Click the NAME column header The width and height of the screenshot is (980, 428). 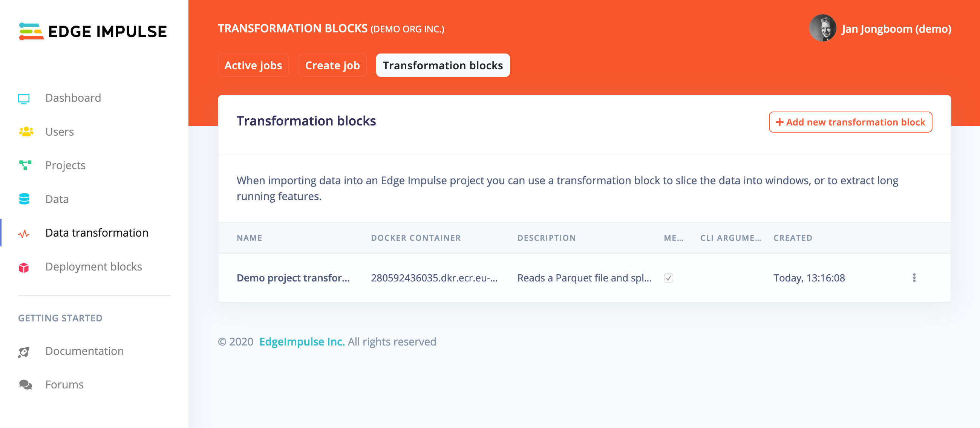click(250, 238)
